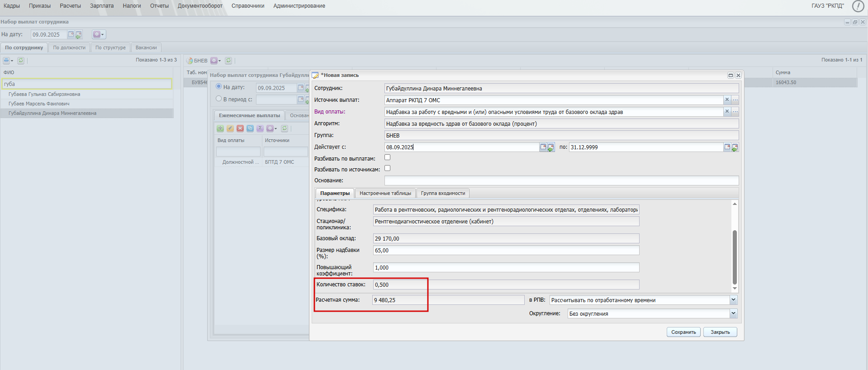
Task: Open lookup for Вид оплаты via ellipsis
Action: pos(735,112)
